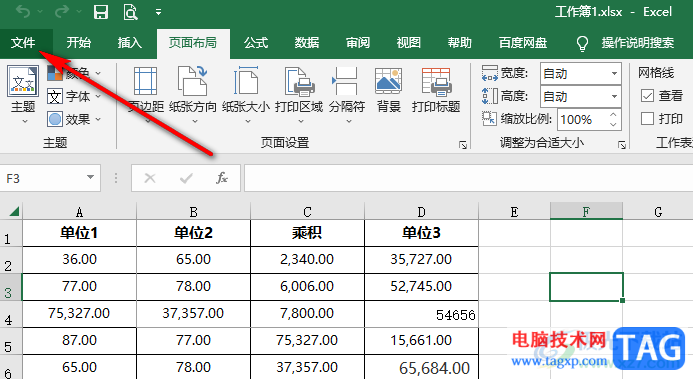Click the 打印区域 print area button
The width and height of the screenshot is (693, 379).
point(299,95)
